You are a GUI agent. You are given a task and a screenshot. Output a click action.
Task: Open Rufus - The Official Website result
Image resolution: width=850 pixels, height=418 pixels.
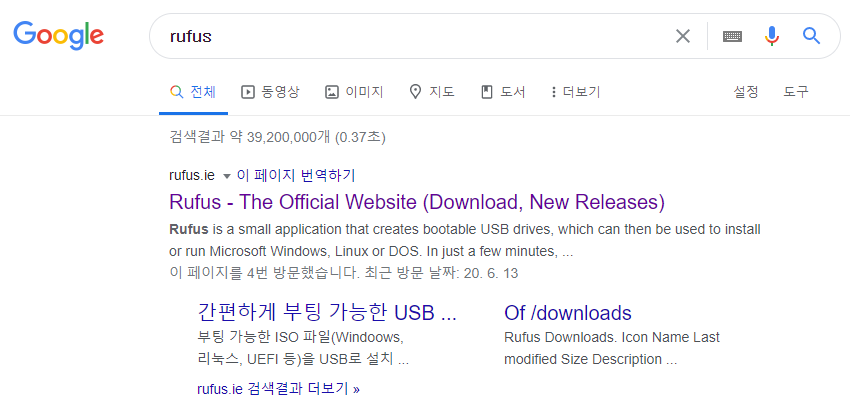pos(417,202)
